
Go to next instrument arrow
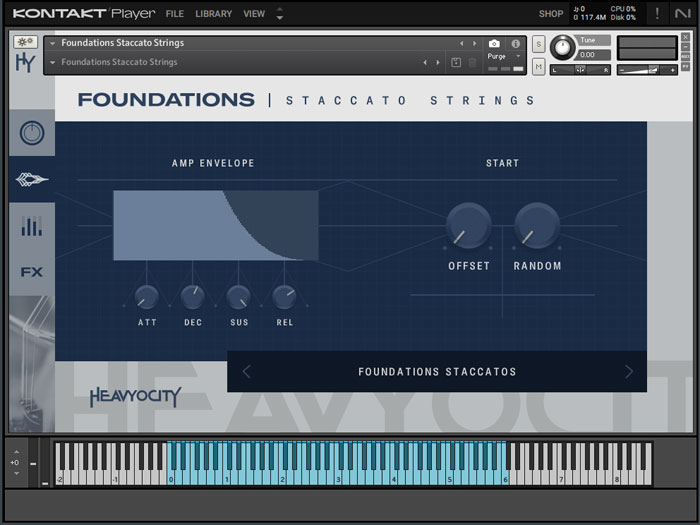pos(475,43)
